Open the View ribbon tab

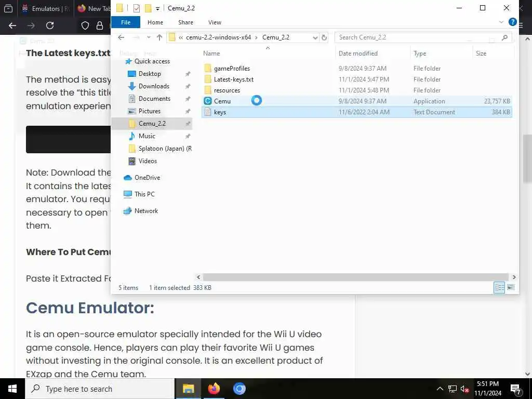[215, 22]
